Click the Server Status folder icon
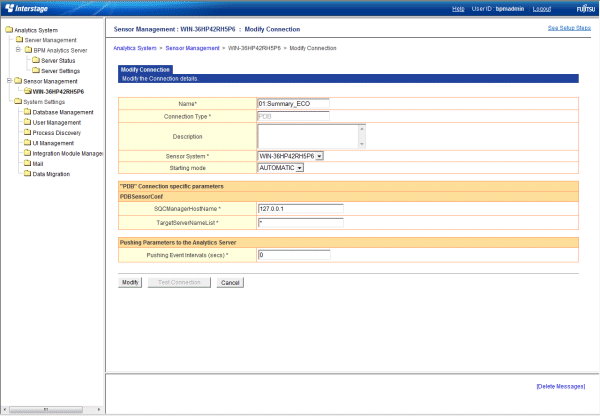 coord(36,60)
